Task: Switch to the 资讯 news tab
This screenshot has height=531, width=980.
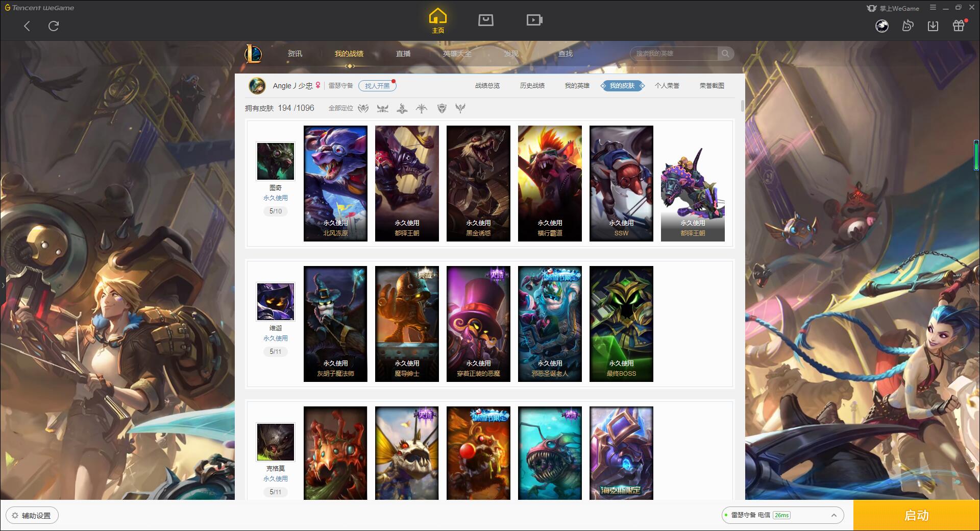Action: pyautogui.click(x=295, y=54)
